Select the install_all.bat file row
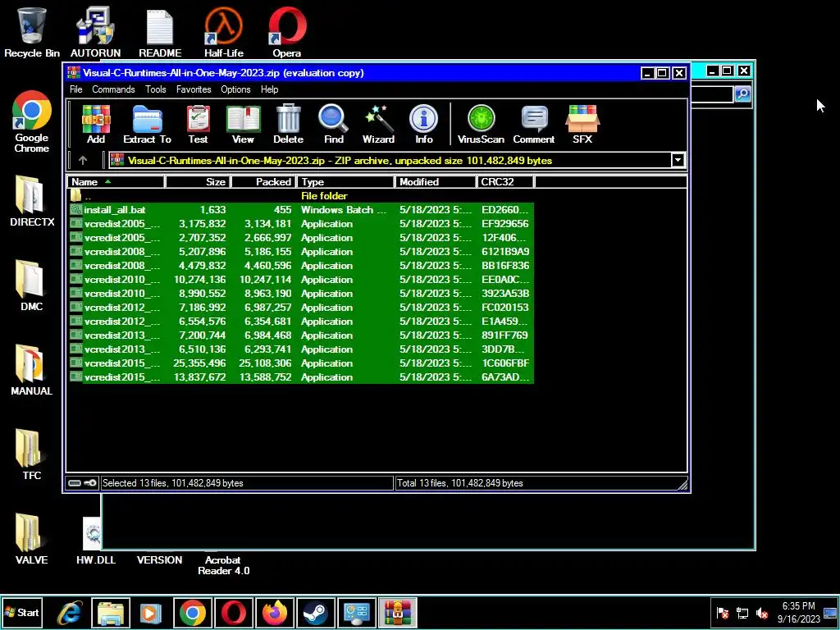Screen dimensions: 840x630 300,210
